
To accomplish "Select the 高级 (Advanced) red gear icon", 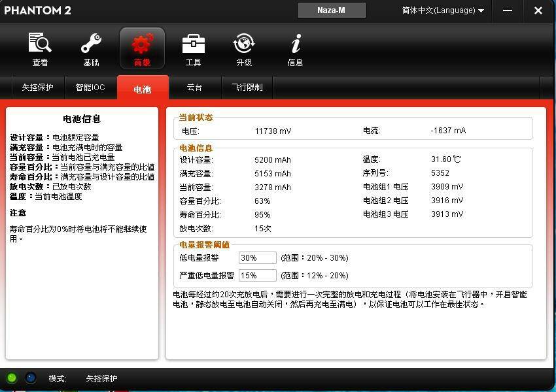I will [x=142, y=48].
